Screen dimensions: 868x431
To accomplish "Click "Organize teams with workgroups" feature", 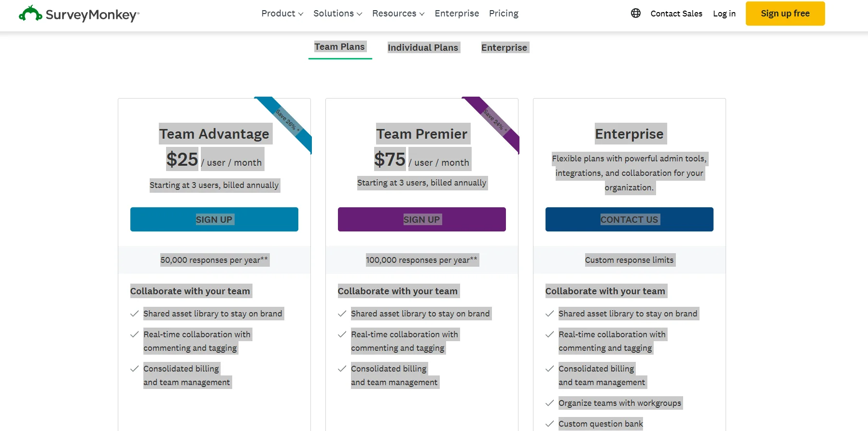I will pos(620,403).
